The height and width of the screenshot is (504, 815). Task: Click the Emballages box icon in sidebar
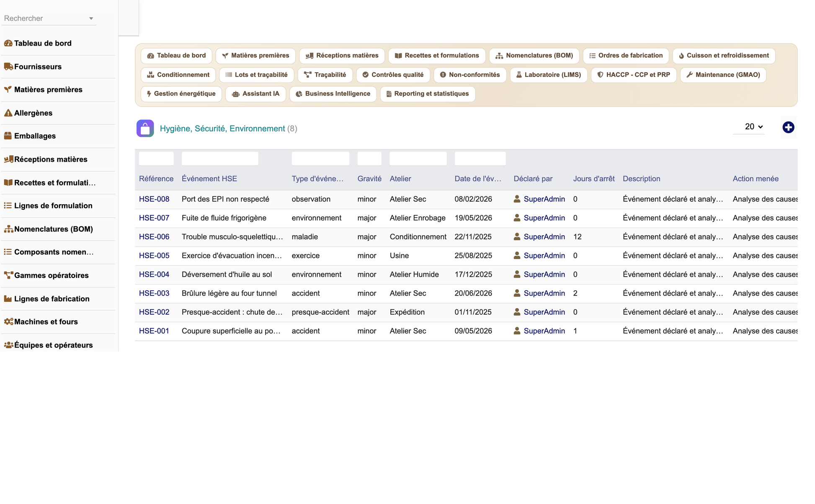click(x=8, y=136)
